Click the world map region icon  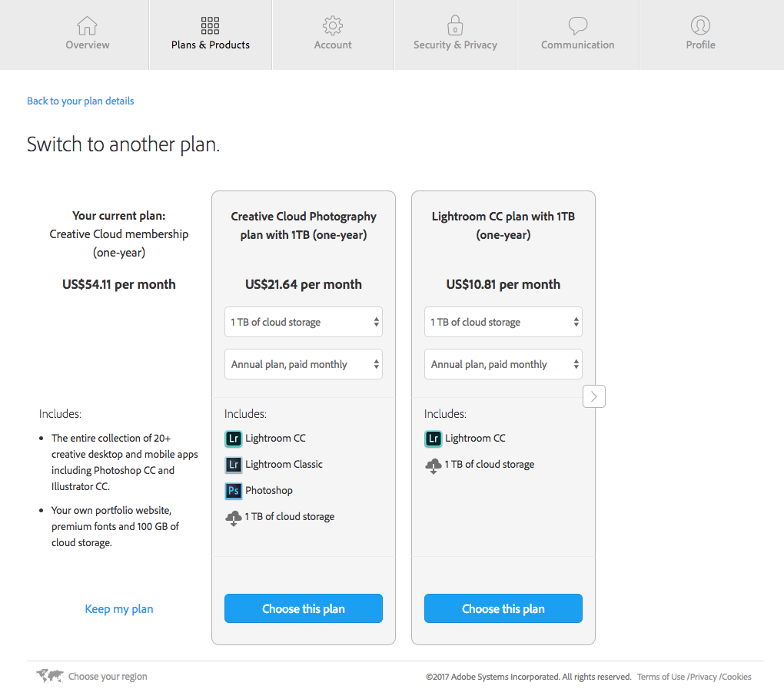point(50,676)
